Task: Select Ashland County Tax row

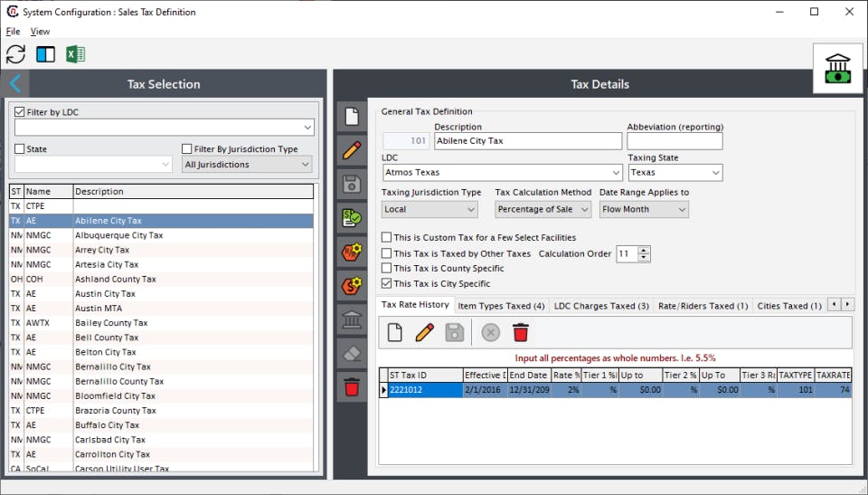Action: coord(161,279)
